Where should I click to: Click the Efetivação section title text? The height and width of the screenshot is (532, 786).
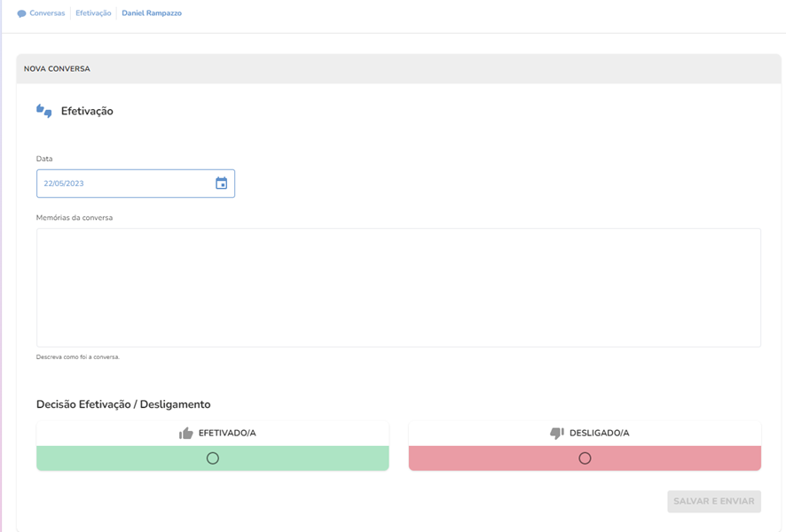click(x=87, y=112)
